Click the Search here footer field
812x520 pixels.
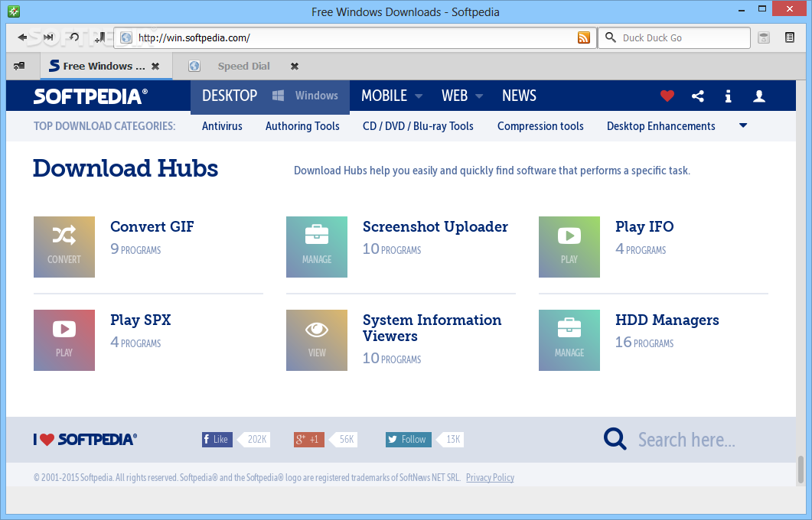[x=686, y=439]
